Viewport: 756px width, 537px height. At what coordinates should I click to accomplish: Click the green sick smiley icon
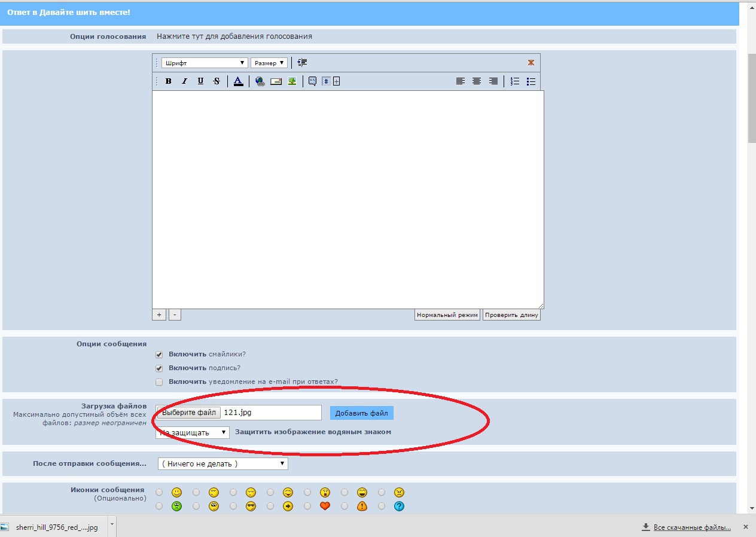click(176, 506)
